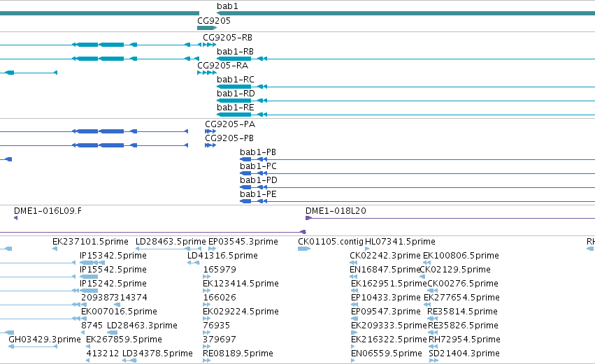Screen dimensions: 595x364
Task: Open EST label CK02242.3prime
Action: pyautogui.click(x=385, y=256)
